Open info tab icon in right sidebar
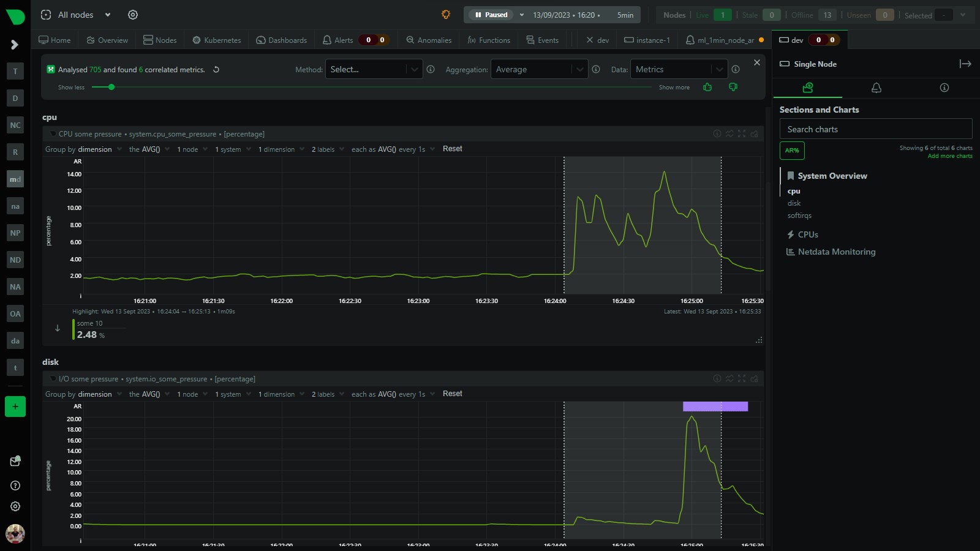Image resolution: width=980 pixels, height=551 pixels. click(944, 88)
